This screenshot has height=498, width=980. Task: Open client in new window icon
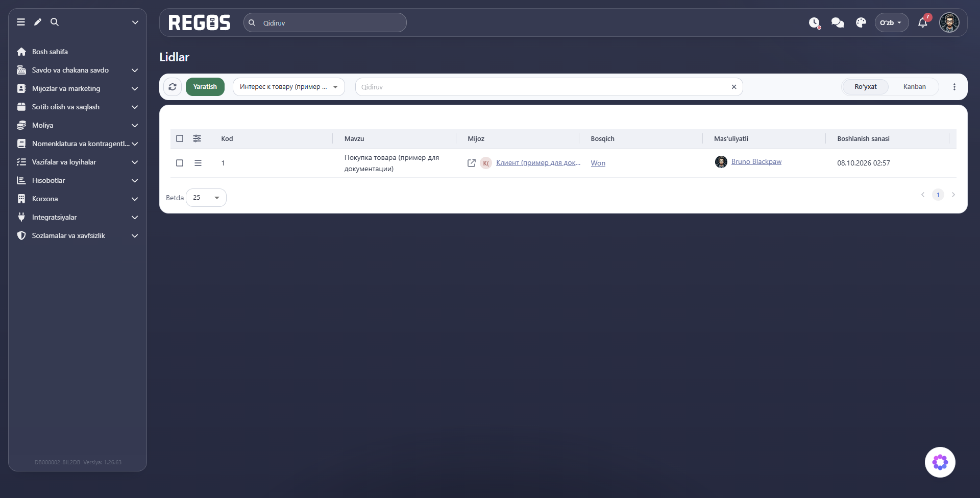click(472, 163)
